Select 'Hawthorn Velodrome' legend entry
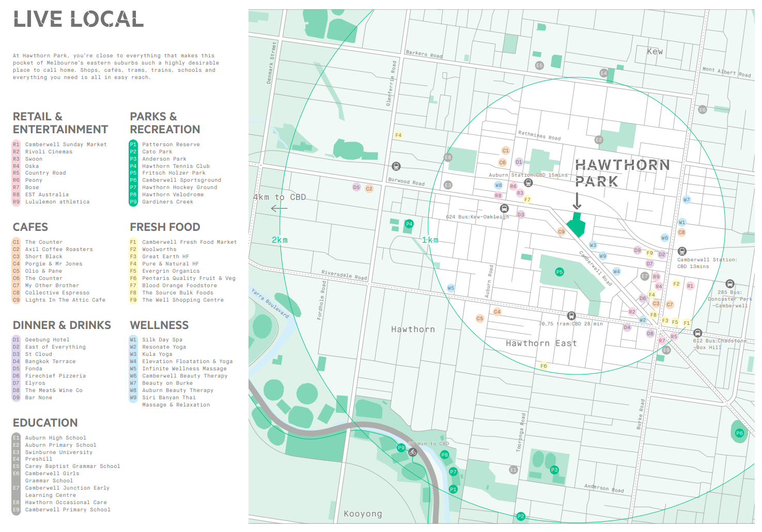The image size is (762, 532). tap(173, 195)
